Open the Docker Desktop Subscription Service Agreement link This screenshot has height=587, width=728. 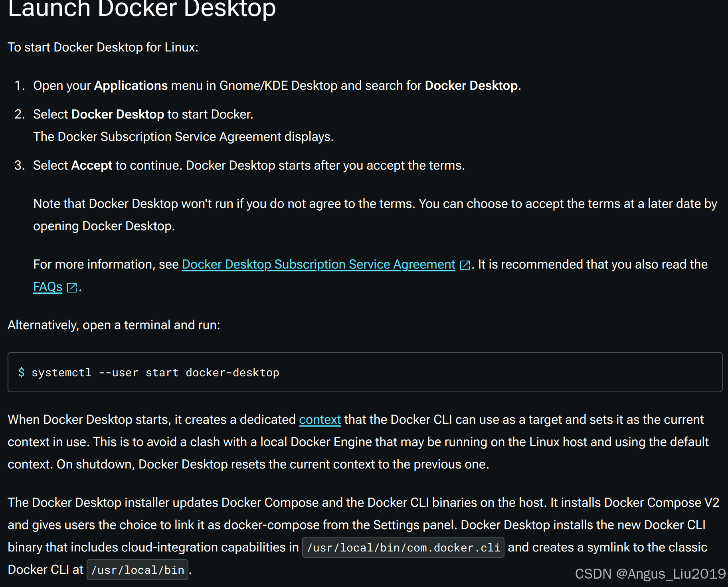[318, 264]
